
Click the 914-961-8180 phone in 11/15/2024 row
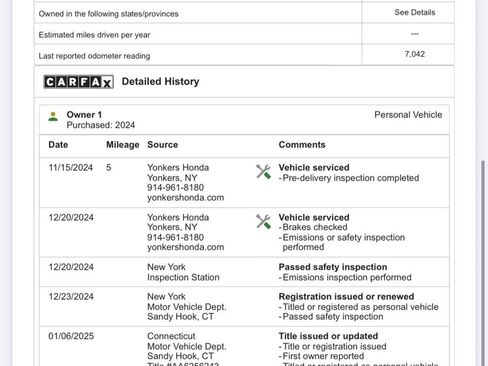[x=176, y=187]
